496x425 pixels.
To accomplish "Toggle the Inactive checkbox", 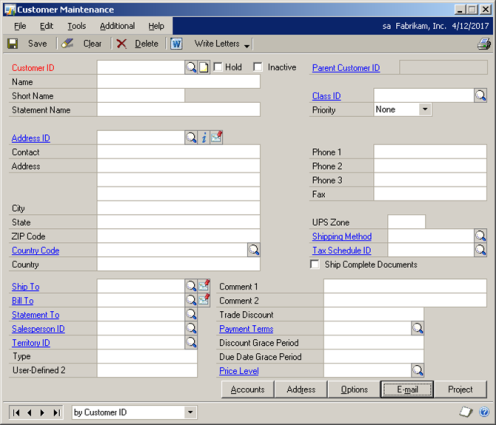I will tap(257, 67).
